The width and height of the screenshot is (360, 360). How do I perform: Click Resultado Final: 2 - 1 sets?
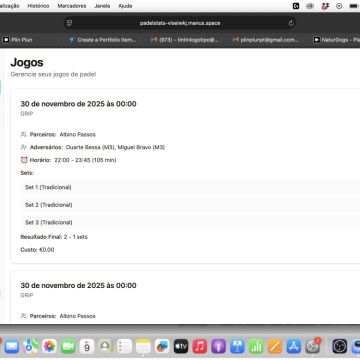[x=54, y=237]
